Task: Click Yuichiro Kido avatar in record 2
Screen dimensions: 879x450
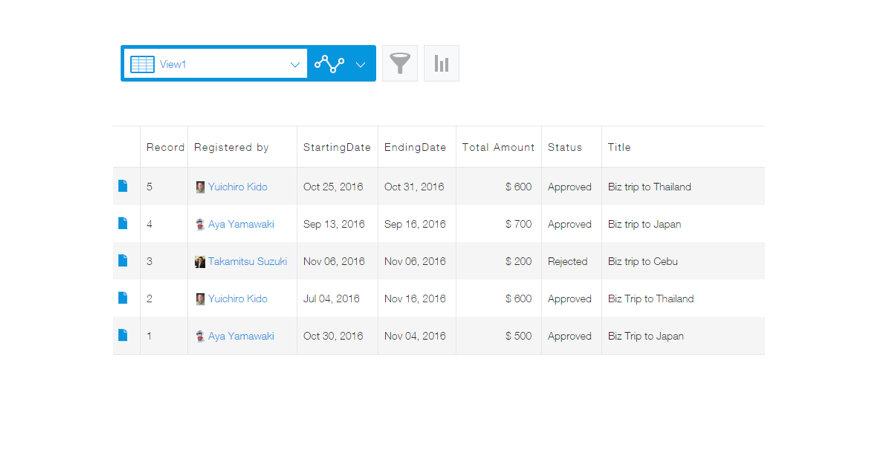Action: 200,299
